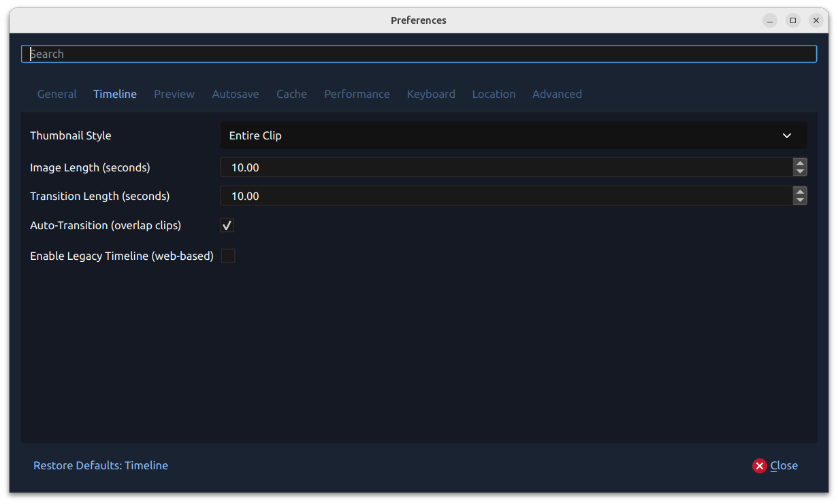This screenshot has width=838, height=504.
Task: Disable Auto-Transition overlap clips checkbox
Action: [x=227, y=225]
